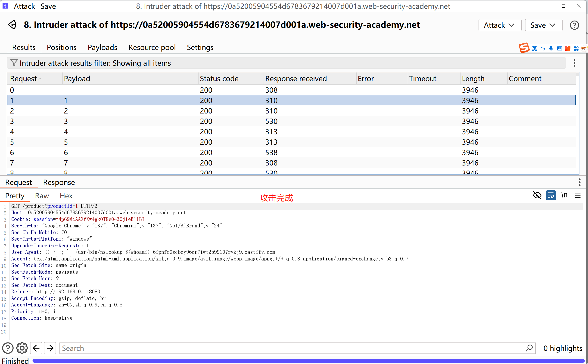
Task: Open the Response tab
Action: tap(59, 182)
